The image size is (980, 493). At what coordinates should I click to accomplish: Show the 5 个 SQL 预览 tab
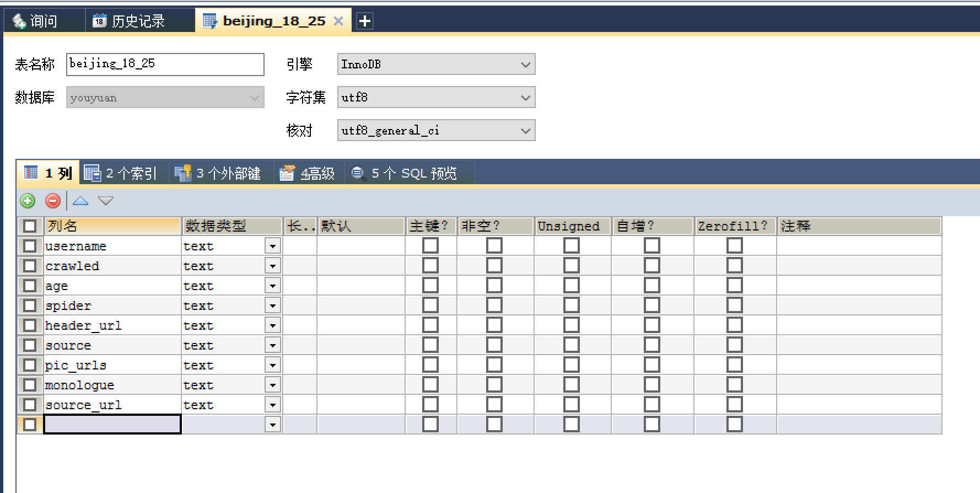[405, 173]
